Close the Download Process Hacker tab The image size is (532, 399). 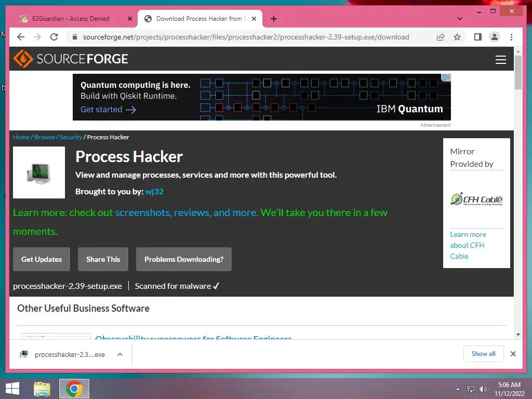[254, 19]
